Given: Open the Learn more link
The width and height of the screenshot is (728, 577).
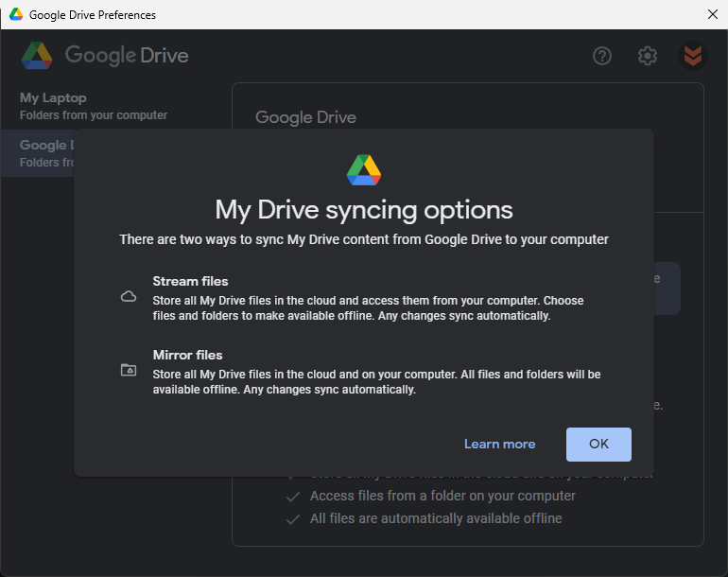Looking at the screenshot, I should pos(499,445).
